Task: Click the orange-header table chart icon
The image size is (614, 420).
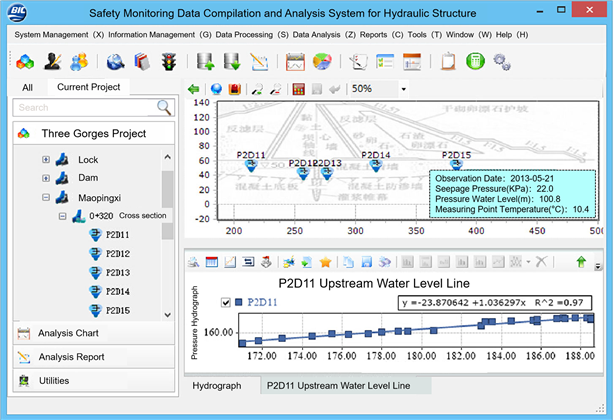Action: click(x=412, y=62)
